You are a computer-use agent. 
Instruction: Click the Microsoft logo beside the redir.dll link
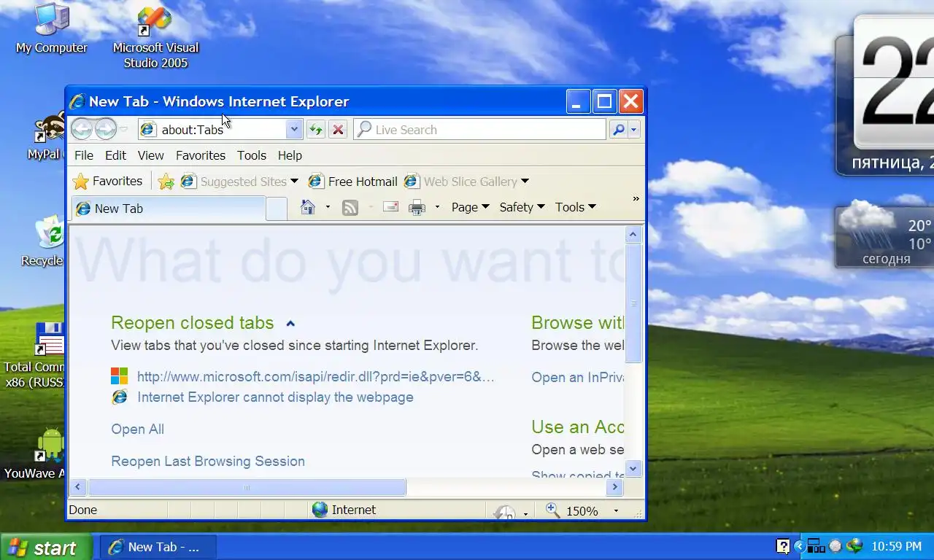(x=119, y=376)
